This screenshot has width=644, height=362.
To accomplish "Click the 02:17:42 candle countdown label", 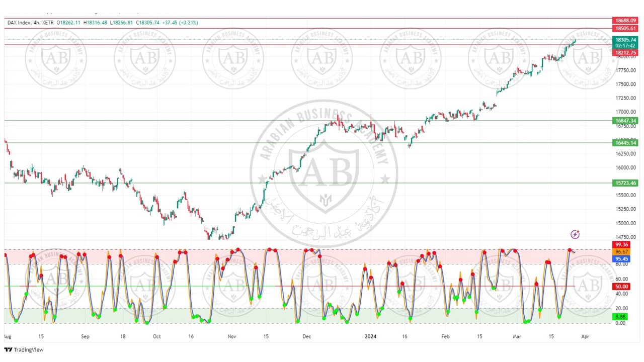I will [625, 46].
